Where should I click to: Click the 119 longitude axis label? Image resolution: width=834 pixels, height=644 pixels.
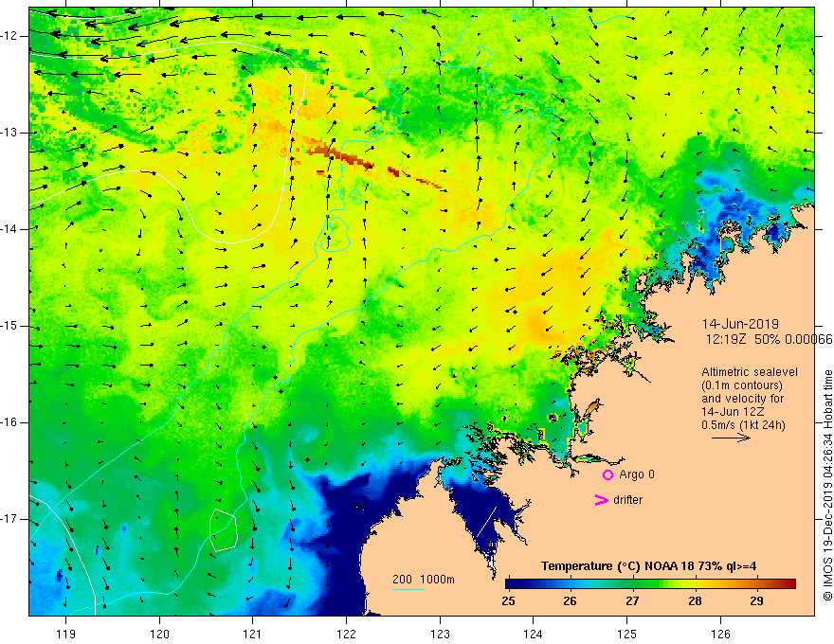pyautogui.click(x=66, y=634)
